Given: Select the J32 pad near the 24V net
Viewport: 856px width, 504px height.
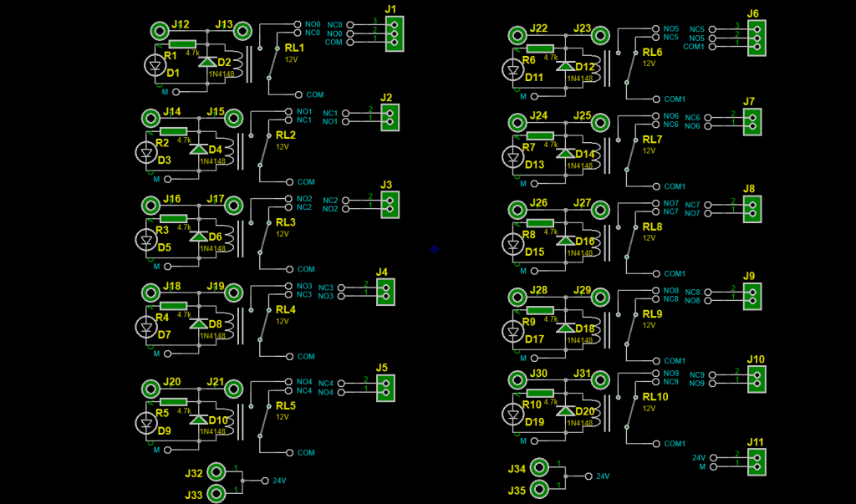Looking at the screenshot, I should [x=217, y=471].
